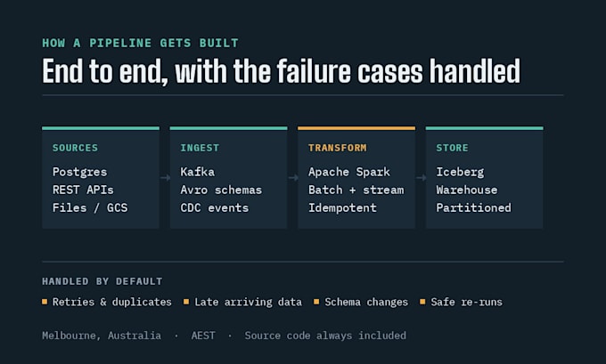Click the Source code always included text
Screen dimensions: 606x364
click(325, 336)
